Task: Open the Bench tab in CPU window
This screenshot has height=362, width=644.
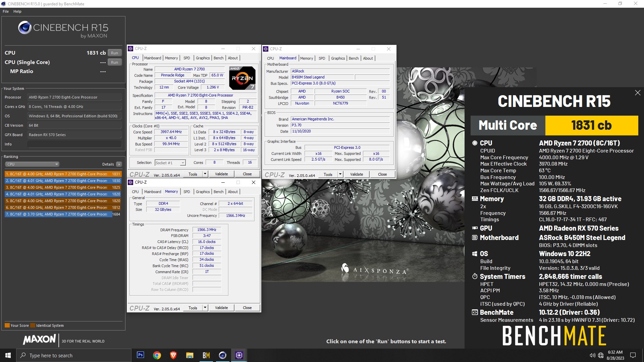Action: pos(218,58)
